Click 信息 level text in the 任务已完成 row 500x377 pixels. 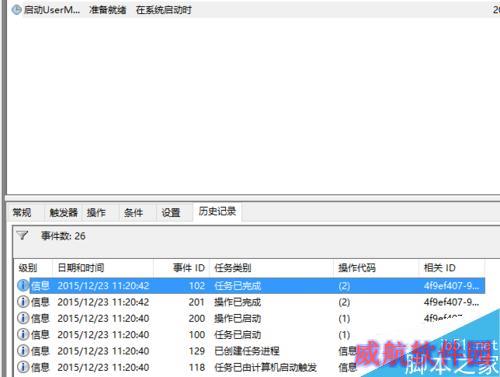pos(40,286)
